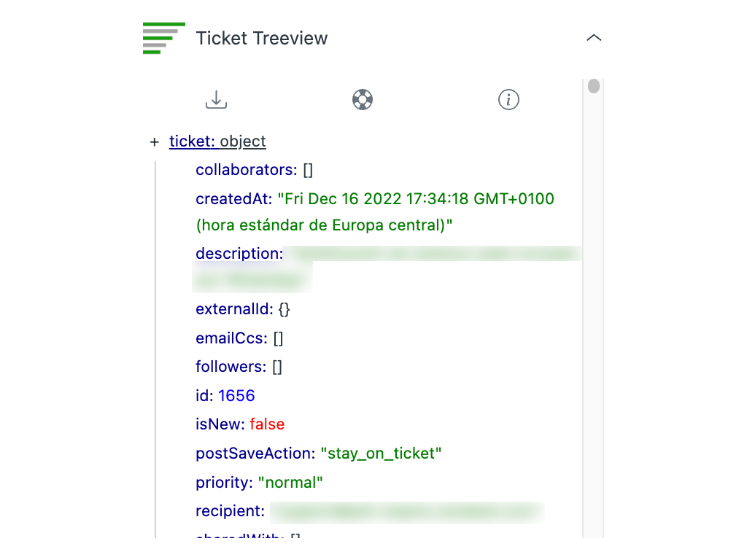Click the description key

239,254
